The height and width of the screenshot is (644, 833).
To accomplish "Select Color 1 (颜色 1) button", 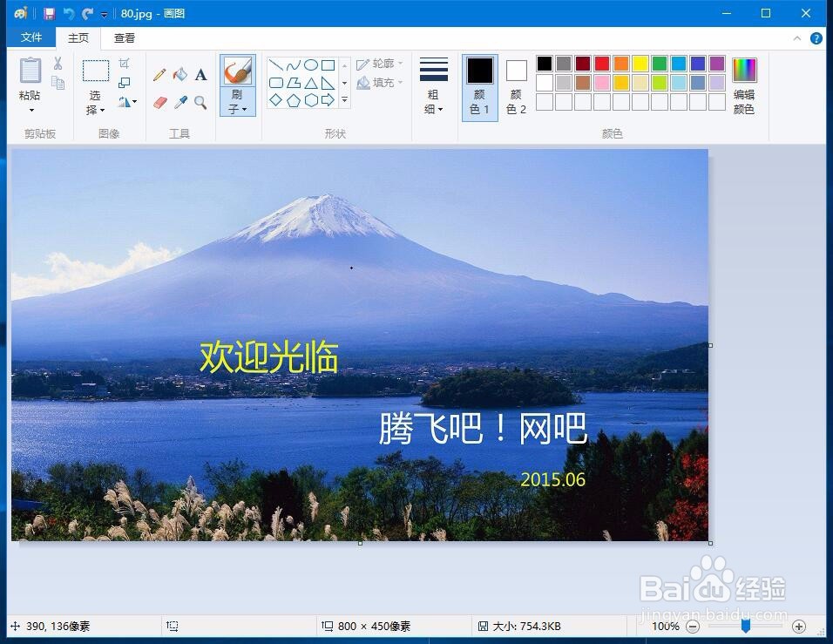I will [480, 88].
